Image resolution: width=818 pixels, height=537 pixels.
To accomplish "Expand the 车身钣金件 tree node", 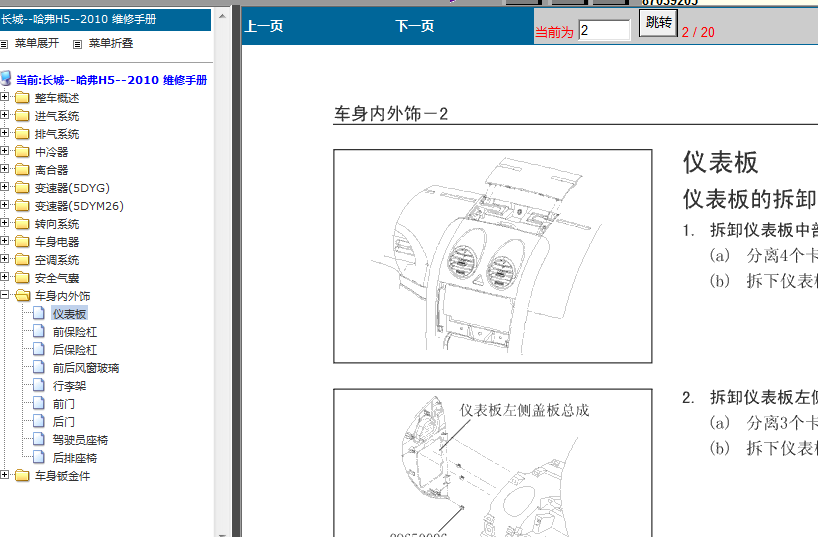I will [4, 475].
